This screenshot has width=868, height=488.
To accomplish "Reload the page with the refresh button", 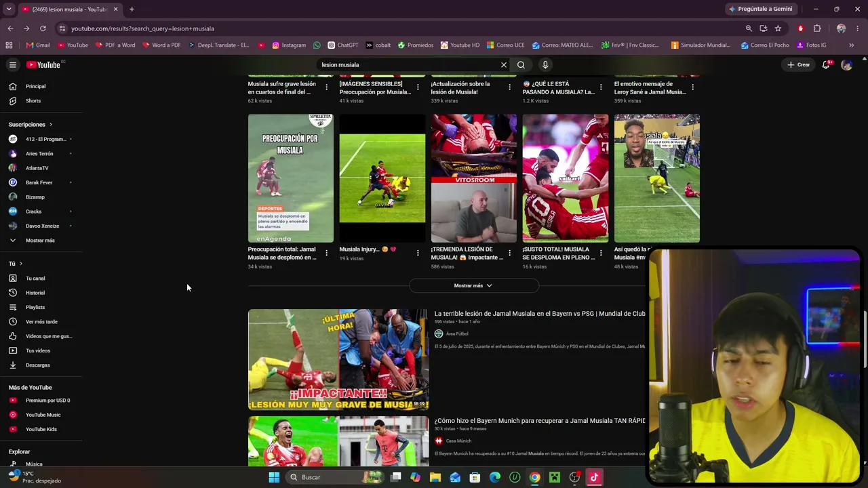I will (x=43, y=28).
